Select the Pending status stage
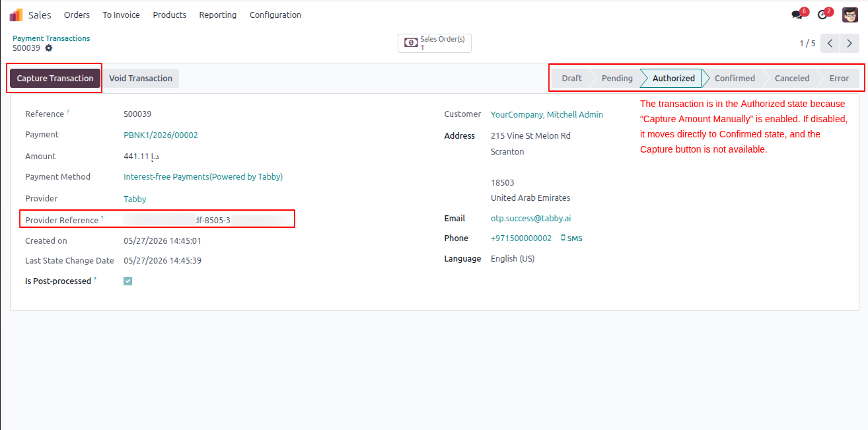Screen dimensions: 868x430 click(617, 78)
